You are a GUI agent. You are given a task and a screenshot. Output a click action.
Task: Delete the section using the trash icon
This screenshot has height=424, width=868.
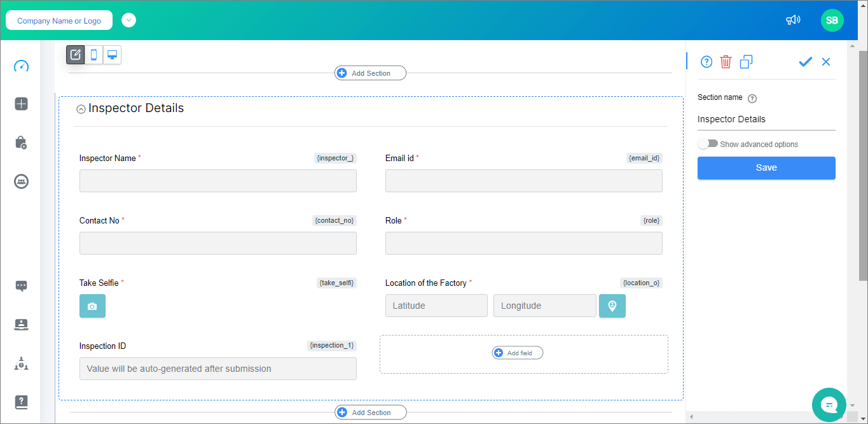pos(726,62)
